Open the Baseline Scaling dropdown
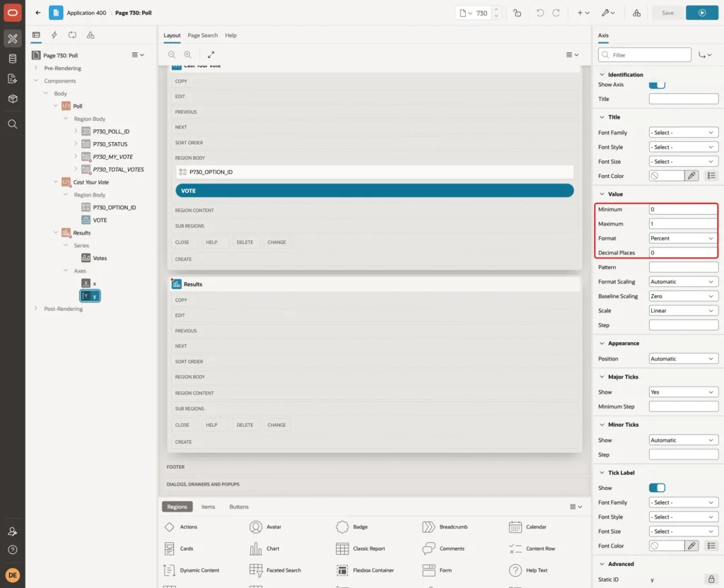724x588 pixels. 683,296
